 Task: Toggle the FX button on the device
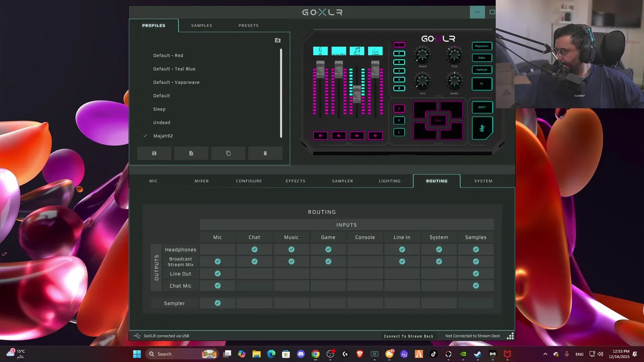point(482,84)
